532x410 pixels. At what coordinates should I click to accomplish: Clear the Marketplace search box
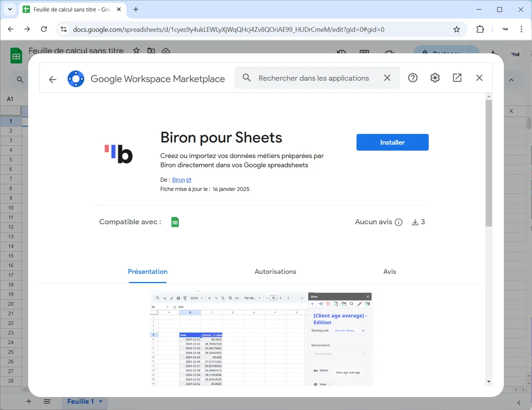click(387, 78)
